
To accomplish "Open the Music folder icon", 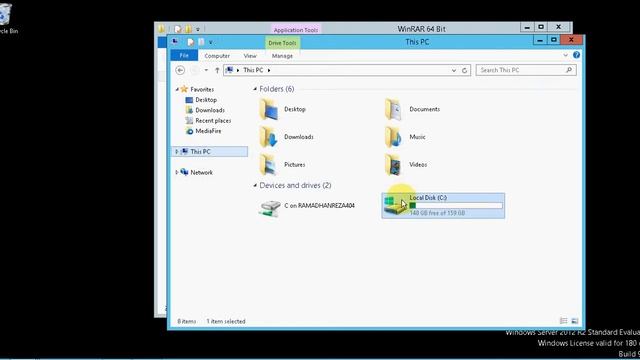I will 394,137.
